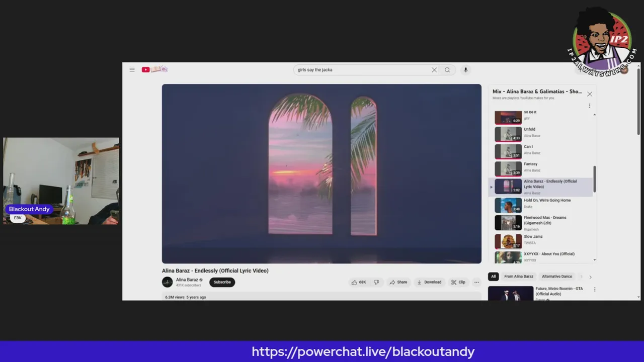Play 'Unfold' from the mix playlist
Viewport: 644px width, 362px height.
(541, 134)
